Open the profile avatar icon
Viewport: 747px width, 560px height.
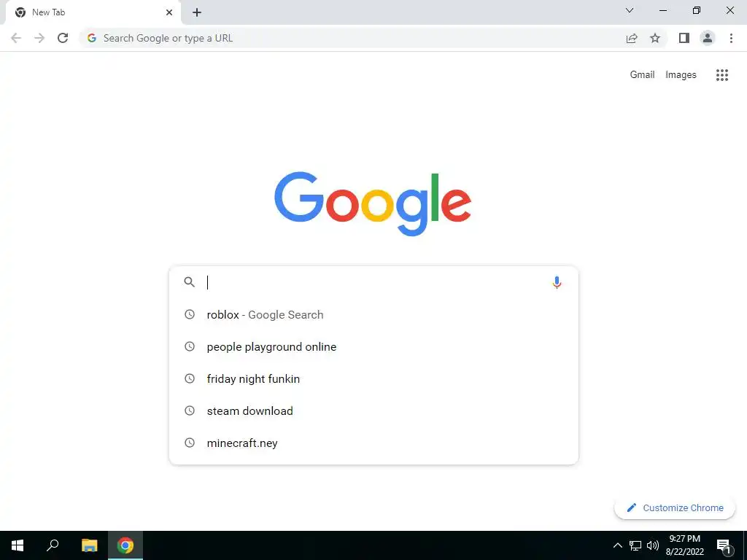coord(708,38)
